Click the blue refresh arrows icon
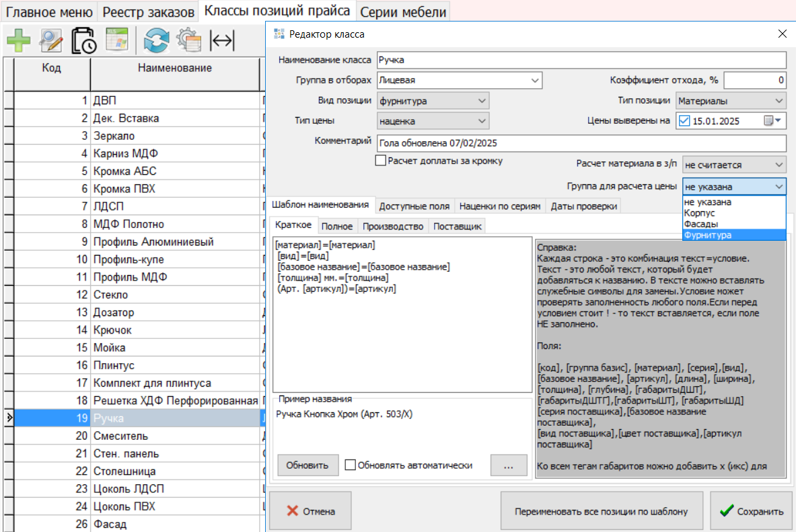This screenshot has width=796, height=532. [x=156, y=41]
